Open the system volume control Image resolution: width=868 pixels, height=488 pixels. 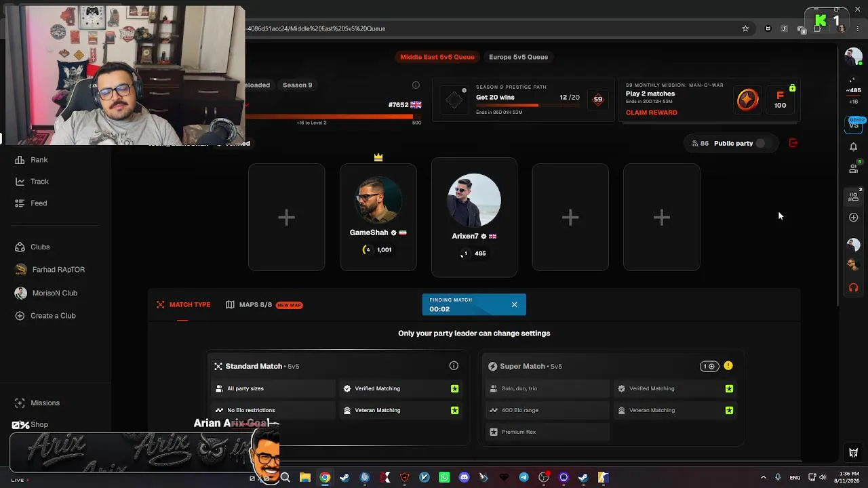click(x=822, y=478)
